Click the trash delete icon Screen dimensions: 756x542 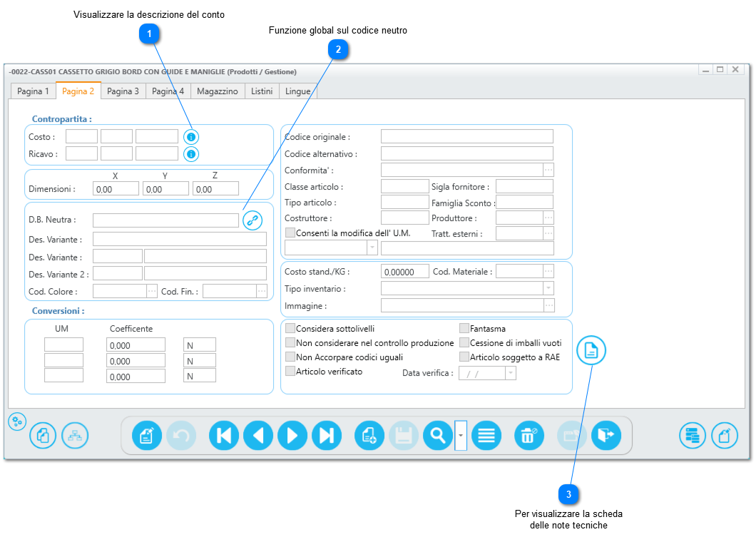pyautogui.click(x=529, y=436)
